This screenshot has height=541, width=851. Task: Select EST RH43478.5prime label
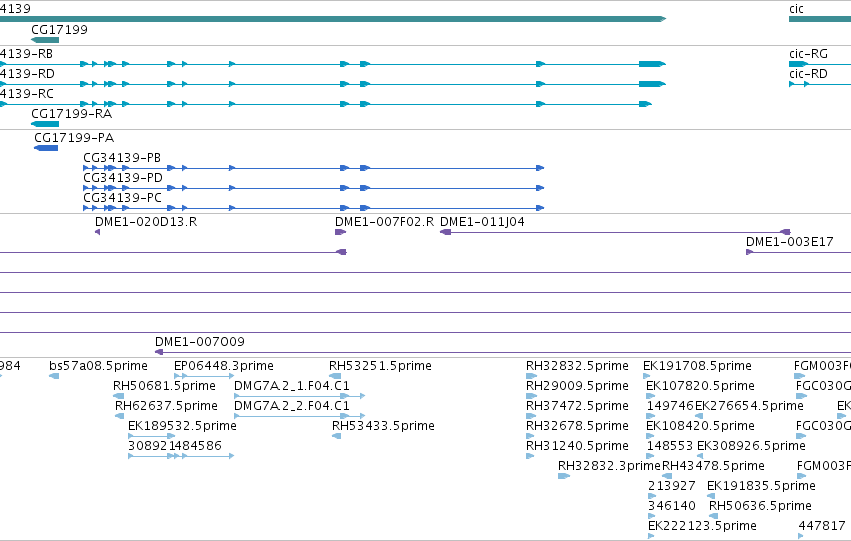713,466
